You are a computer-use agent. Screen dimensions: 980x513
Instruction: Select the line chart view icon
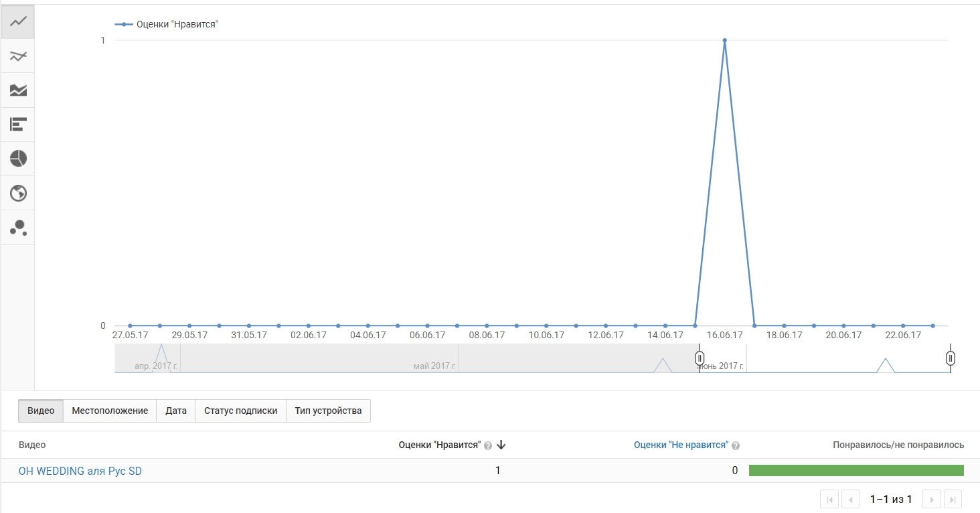18,21
